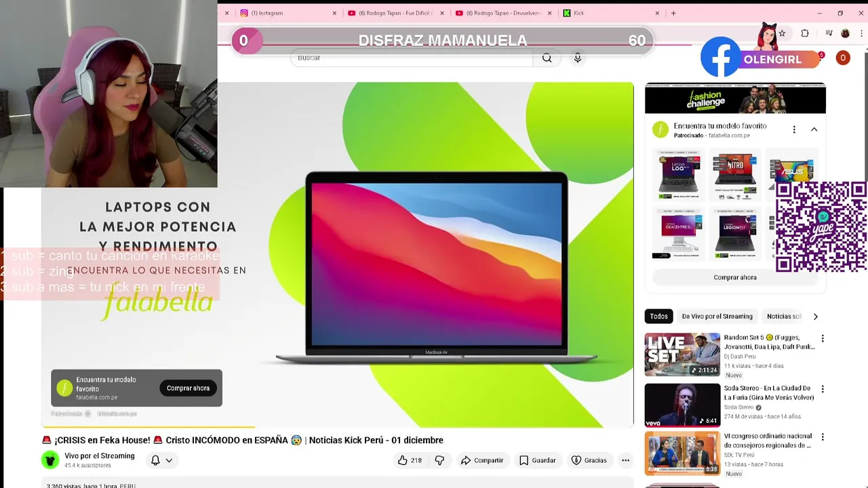The width and height of the screenshot is (868, 488).
Task: Open the VI congreso ordinario thumbnail
Action: [x=682, y=453]
